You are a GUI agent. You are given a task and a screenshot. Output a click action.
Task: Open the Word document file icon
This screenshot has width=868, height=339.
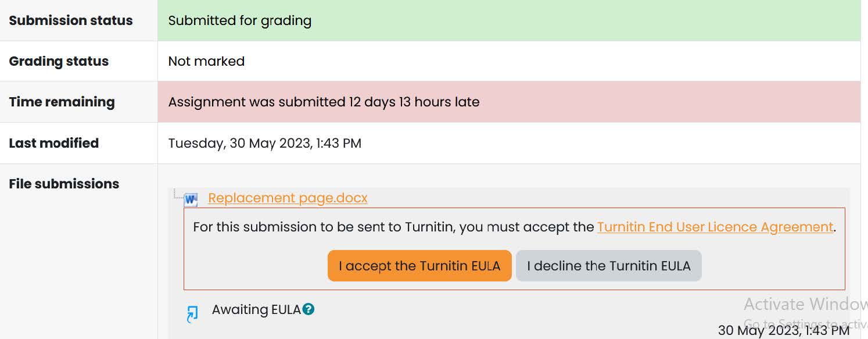point(190,198)
